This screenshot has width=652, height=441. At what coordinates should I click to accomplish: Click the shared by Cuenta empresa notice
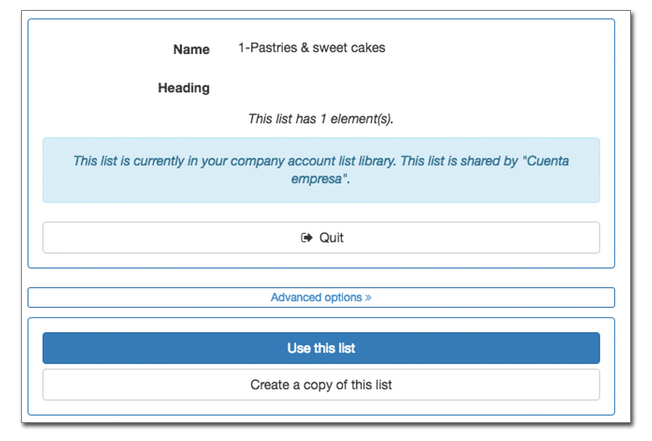(x=321, y=170)
